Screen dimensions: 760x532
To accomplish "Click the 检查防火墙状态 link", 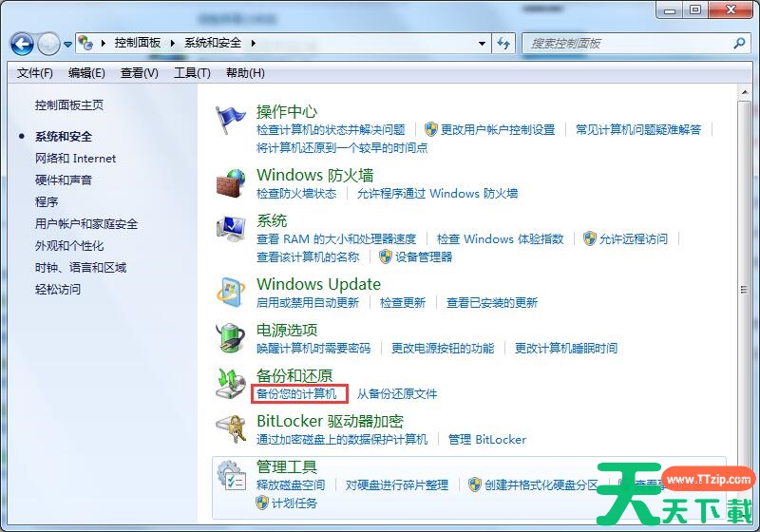I will [296, 193].
